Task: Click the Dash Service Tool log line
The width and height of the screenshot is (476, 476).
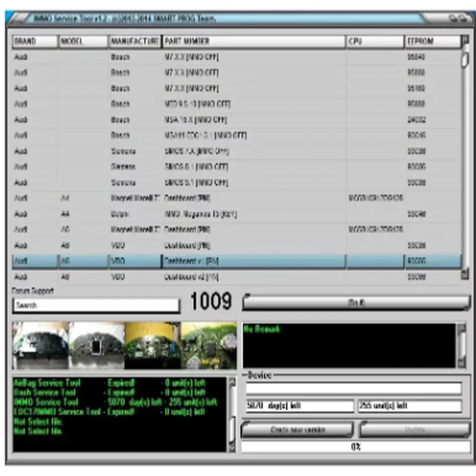Action: pos(110,393)
